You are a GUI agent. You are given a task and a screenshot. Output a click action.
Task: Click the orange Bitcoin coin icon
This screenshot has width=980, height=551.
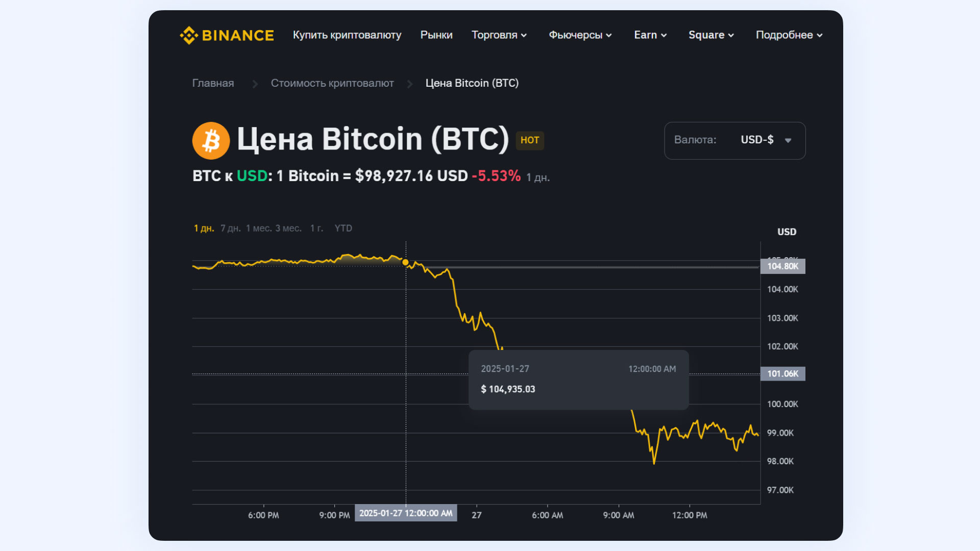coord(211,140)
